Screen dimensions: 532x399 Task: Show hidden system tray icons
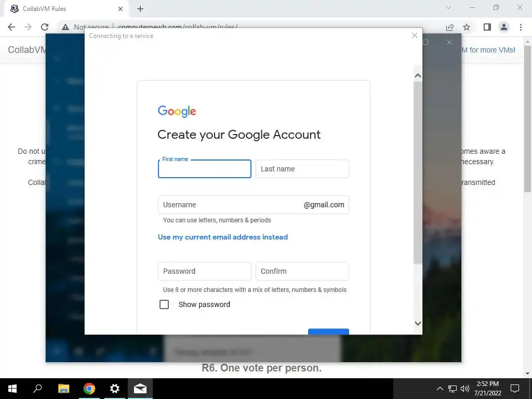(440, 389)
